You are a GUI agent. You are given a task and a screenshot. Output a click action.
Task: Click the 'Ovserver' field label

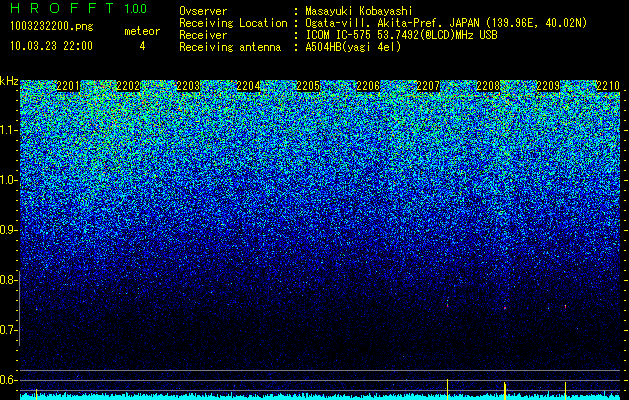(x=203, y=11)
